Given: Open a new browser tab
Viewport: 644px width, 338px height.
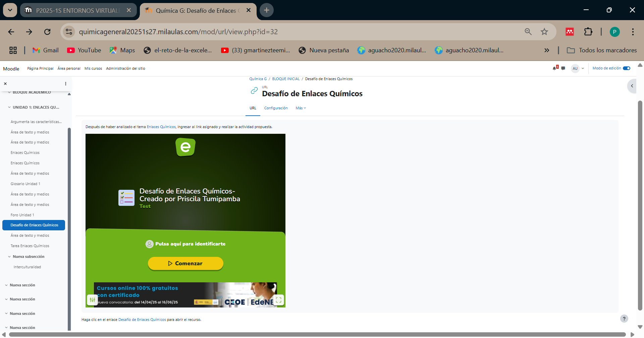Looking at the screenshot, I should [x=267, y=10].
